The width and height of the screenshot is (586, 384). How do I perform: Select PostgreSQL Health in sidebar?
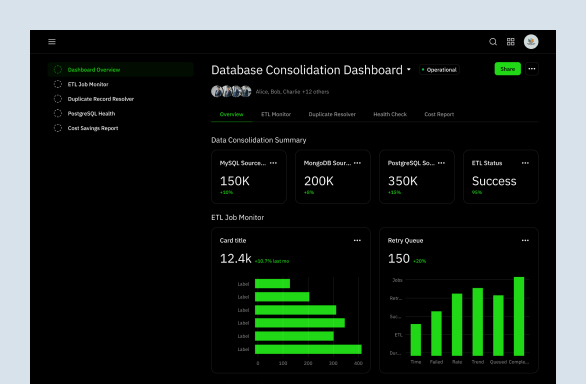pyautogui.click(x=121, y=113)
